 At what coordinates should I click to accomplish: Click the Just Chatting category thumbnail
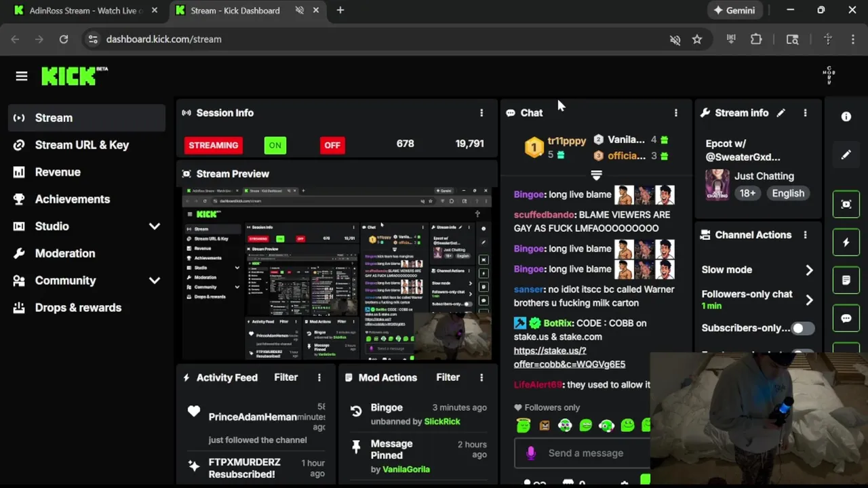tap(717, 184)
